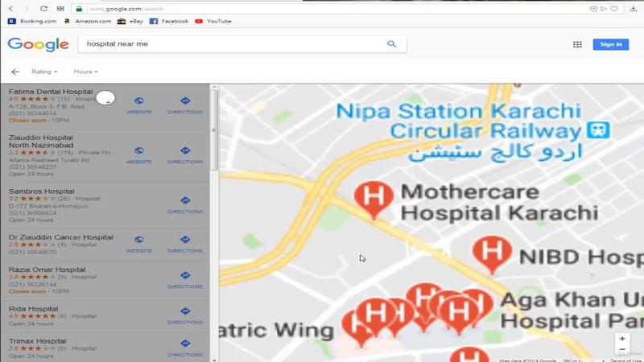644x362 pixels.
Task: Open the Amazon.com bookmark
Action: [88, 21]
